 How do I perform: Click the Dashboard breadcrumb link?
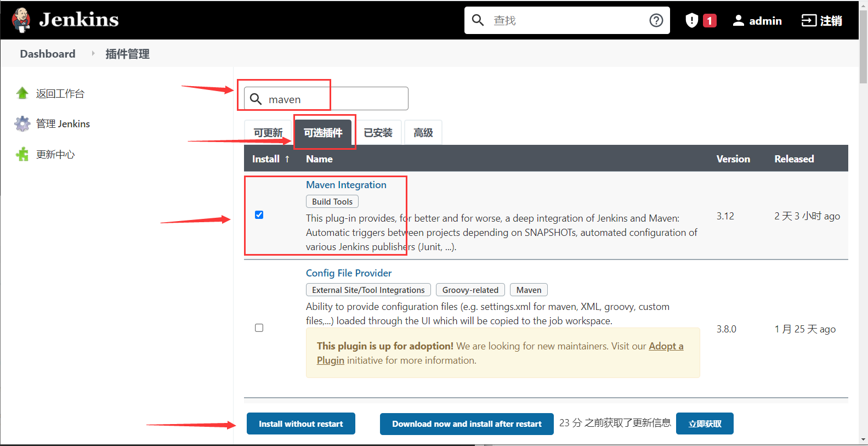pyautogui.click(x=48, y=54)
